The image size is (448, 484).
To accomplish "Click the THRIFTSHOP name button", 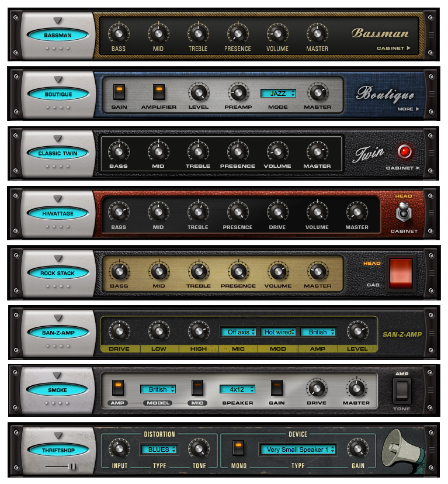I will (58, 450).
